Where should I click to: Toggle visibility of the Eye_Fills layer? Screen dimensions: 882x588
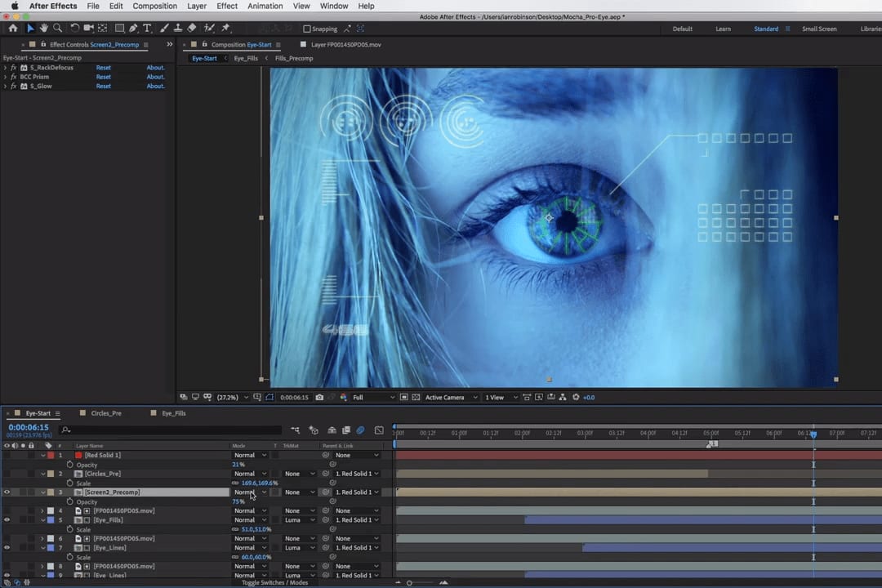click(x=7, y=520)
